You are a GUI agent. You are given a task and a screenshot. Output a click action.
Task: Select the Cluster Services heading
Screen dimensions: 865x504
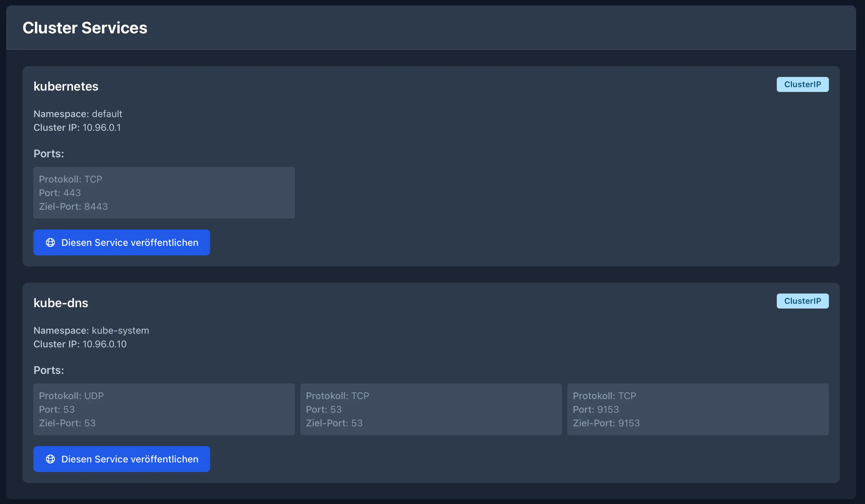(x=85, y=28)
